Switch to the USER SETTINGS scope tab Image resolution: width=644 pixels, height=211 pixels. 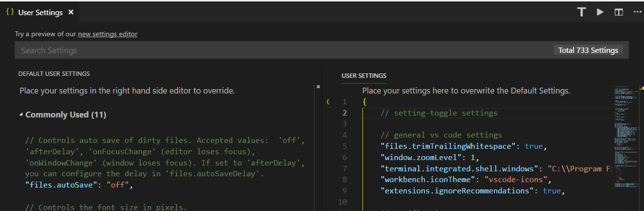(364, 76)
